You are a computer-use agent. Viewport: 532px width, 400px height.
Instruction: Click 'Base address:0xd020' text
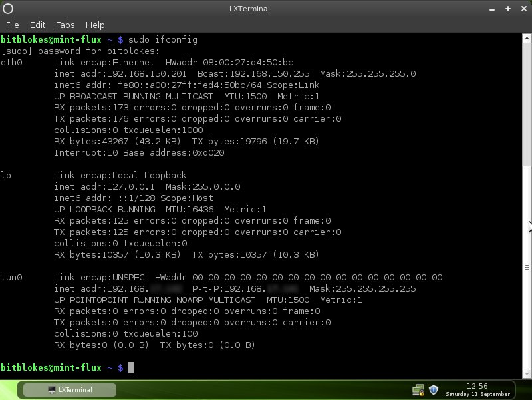click(174, 153)
